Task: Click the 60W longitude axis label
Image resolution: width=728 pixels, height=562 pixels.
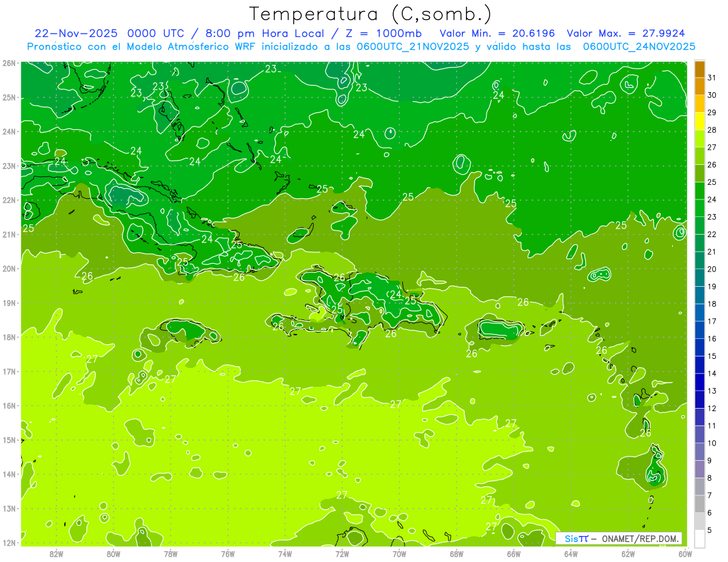Action: coord(685,554)
